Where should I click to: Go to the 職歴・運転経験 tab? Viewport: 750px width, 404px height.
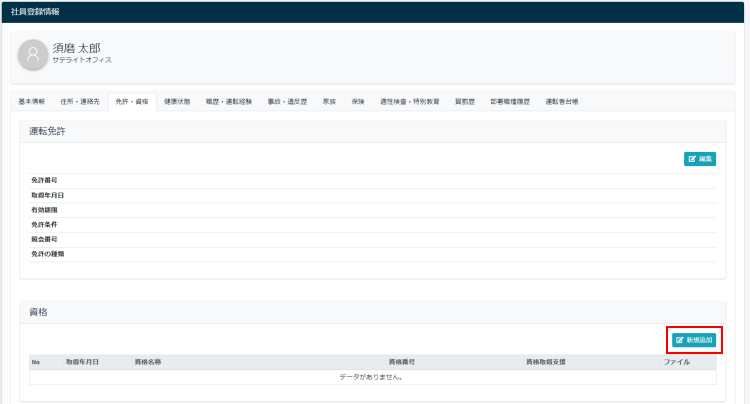pos(229,102)
